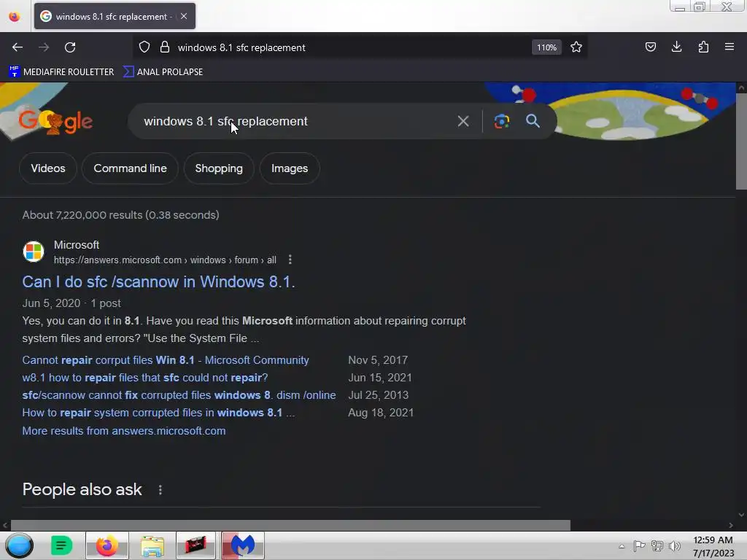Open the clock showing 12:59 AM
Viewport: 747px width, 560px height.
coord(713,546)
